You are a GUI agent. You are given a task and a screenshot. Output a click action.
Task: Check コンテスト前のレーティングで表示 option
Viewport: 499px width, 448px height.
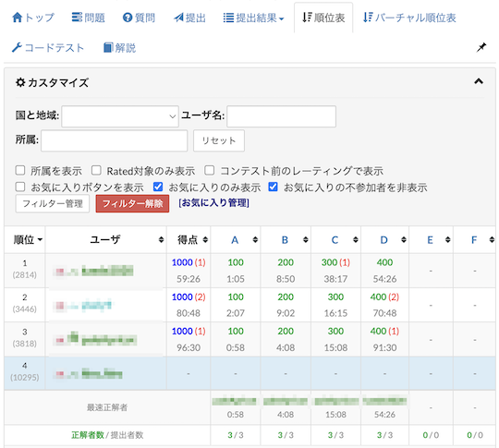[210, 170]
